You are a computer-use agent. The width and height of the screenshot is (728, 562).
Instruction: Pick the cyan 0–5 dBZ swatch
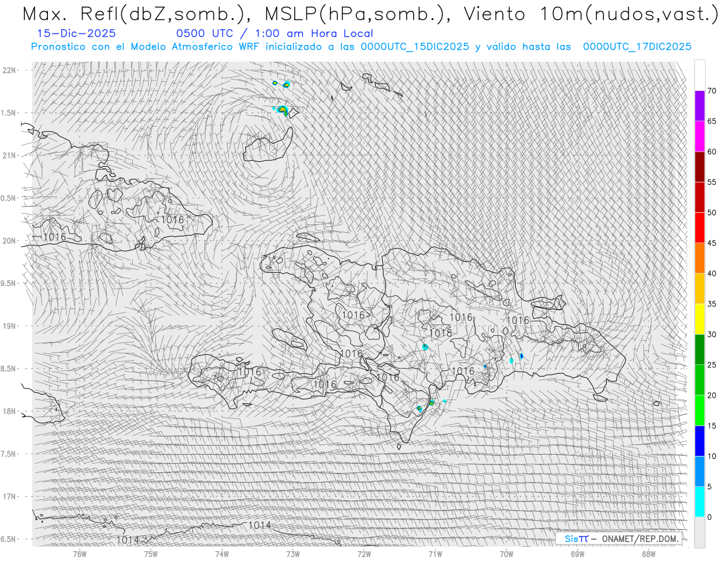pyautogui.click(x=699, y=501)
